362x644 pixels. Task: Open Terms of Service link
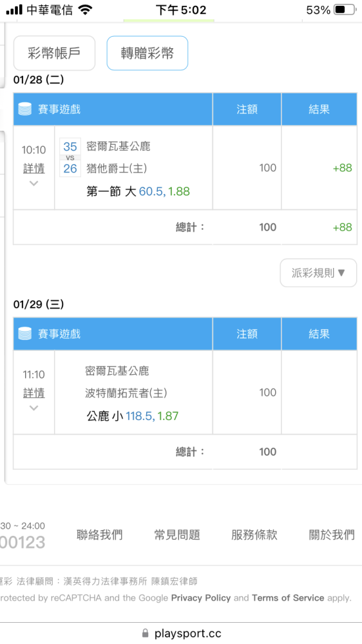[x=288, y=598]
